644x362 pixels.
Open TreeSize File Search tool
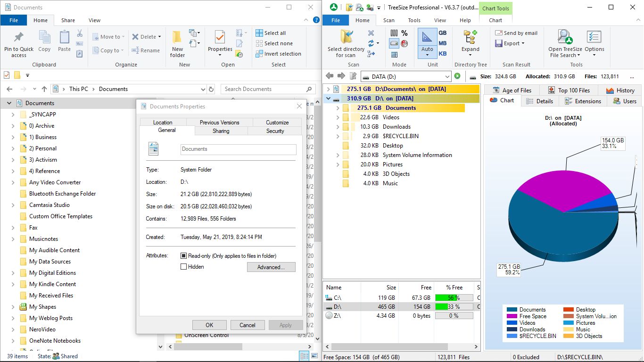(x=565, y=43)
